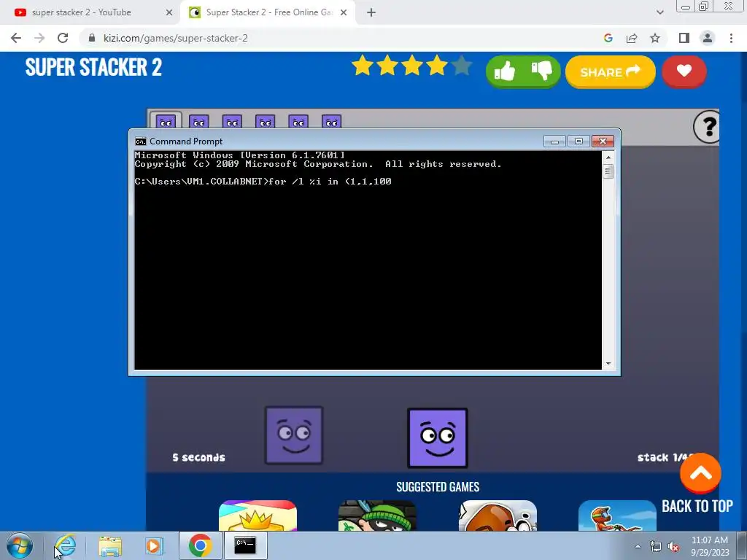Image resolution: width=747 pixels, height=560 pixels.
Task: Open Windows Media Player from taskbar
Action: point(154,545)
